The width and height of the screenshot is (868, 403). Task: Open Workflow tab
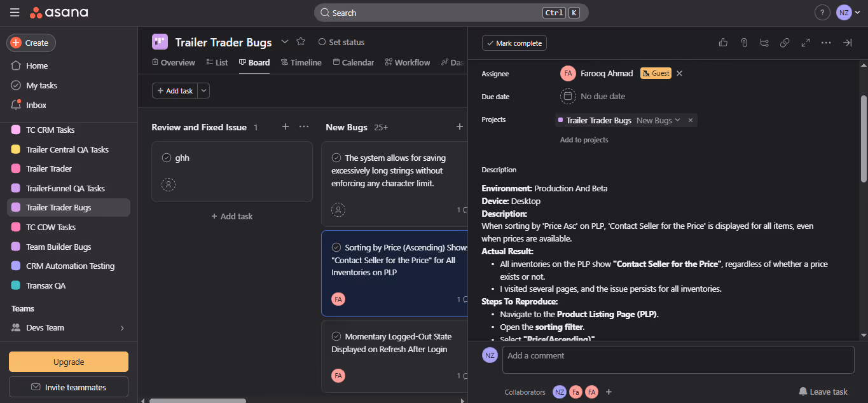click(407, 62)
